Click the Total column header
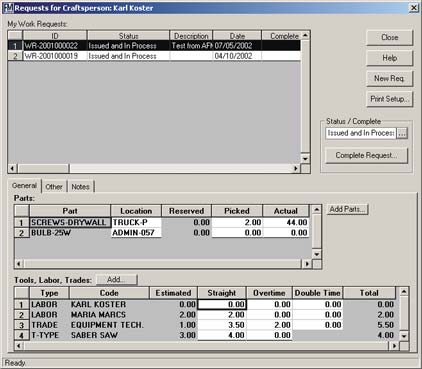Screen dimensions: 422x369 click(x=369, y=293)
